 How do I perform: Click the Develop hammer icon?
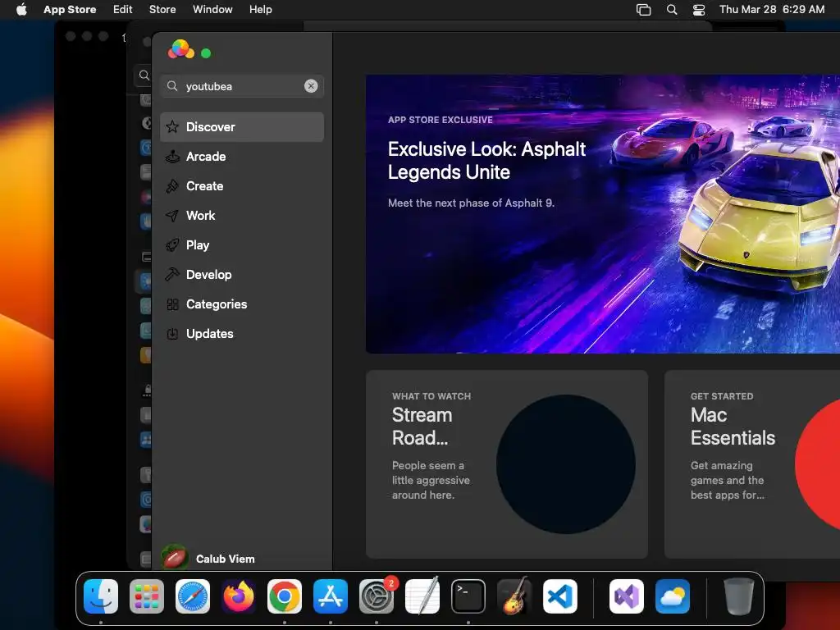tap(172, 274)
